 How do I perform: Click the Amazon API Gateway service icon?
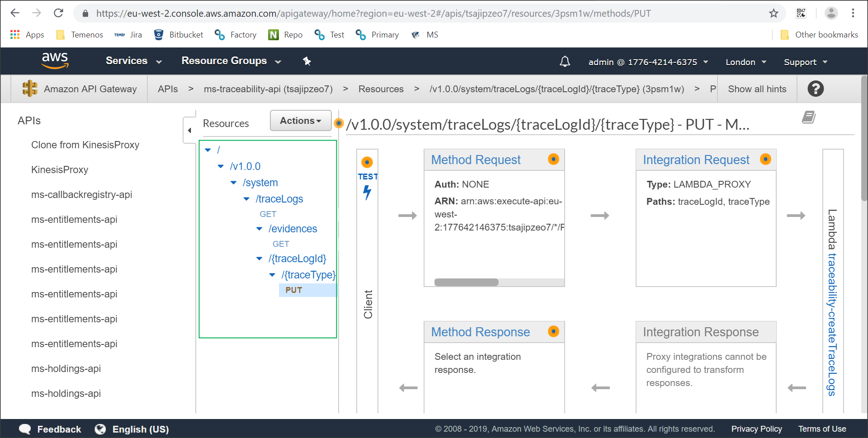[30, 89]
